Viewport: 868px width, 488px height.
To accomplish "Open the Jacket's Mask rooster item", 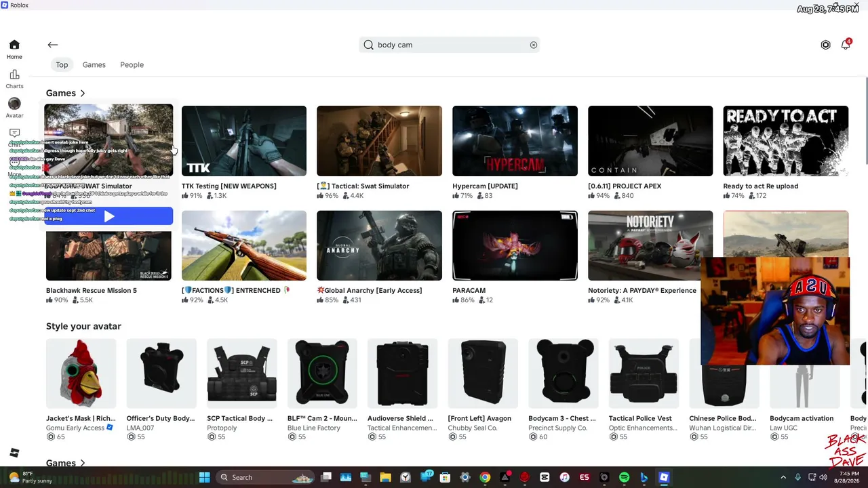I will click(81, 373).
